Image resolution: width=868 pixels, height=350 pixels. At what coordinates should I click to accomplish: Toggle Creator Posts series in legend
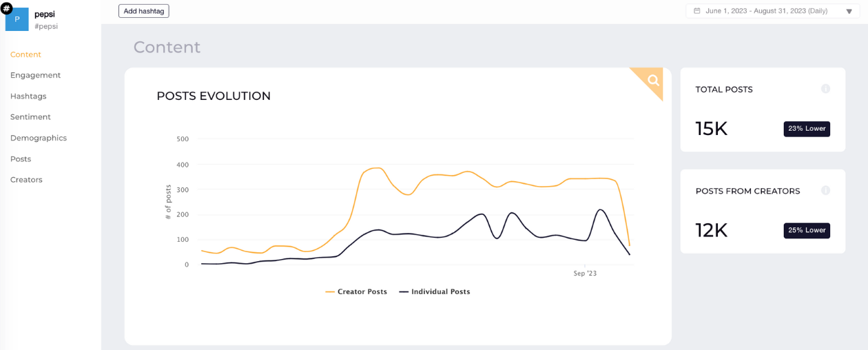coord(356,292)
